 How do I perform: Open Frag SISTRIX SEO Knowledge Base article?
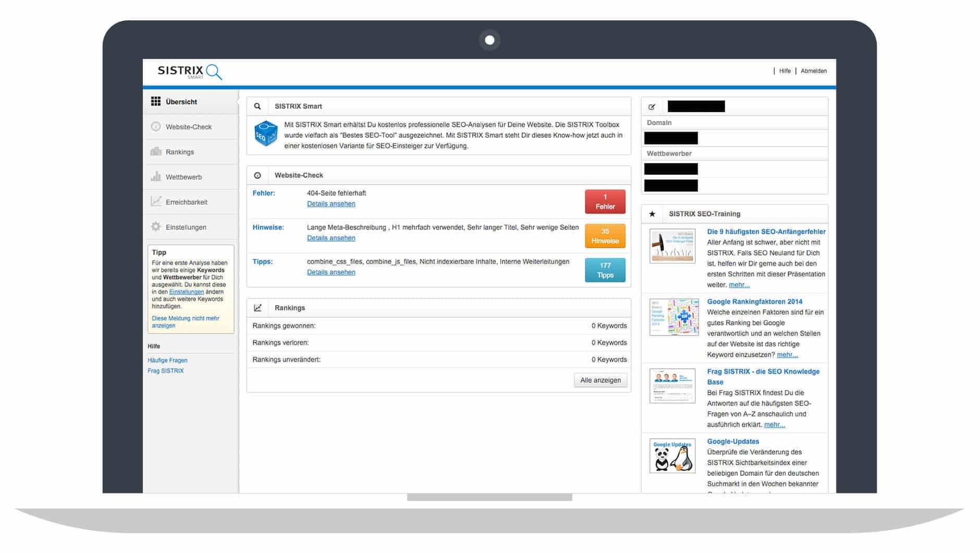(763, 377)
